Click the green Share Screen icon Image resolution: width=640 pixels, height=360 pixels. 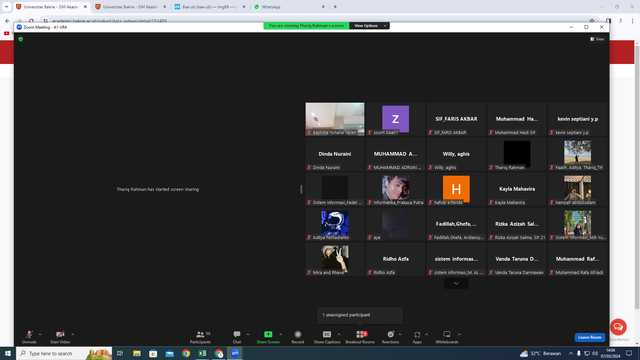(268, 334)
